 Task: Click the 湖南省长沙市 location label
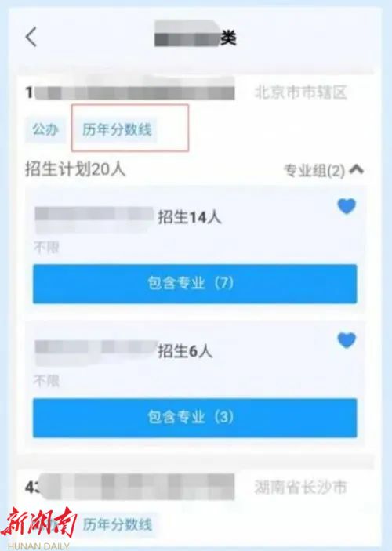(x=300, y=488)
